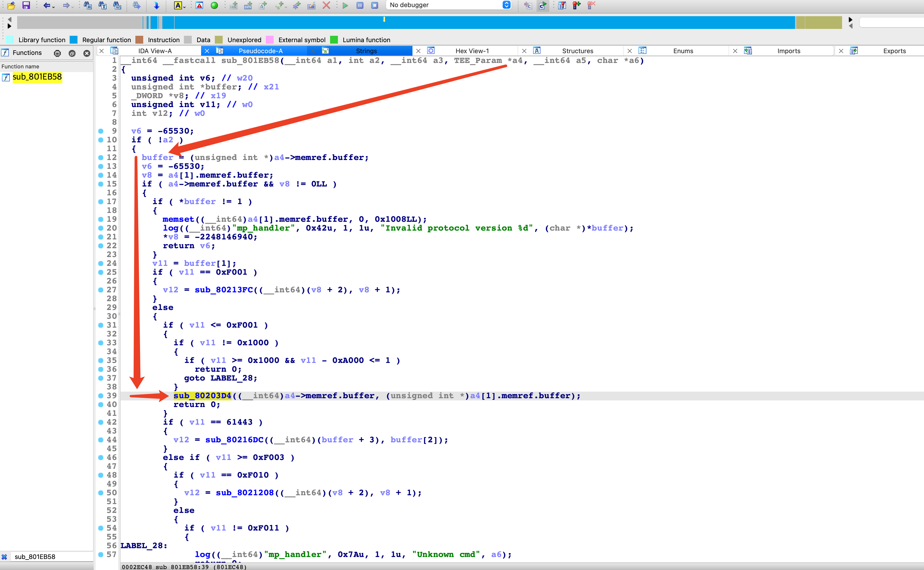Select sub_801EB58 in Functions list

[37, 77]
